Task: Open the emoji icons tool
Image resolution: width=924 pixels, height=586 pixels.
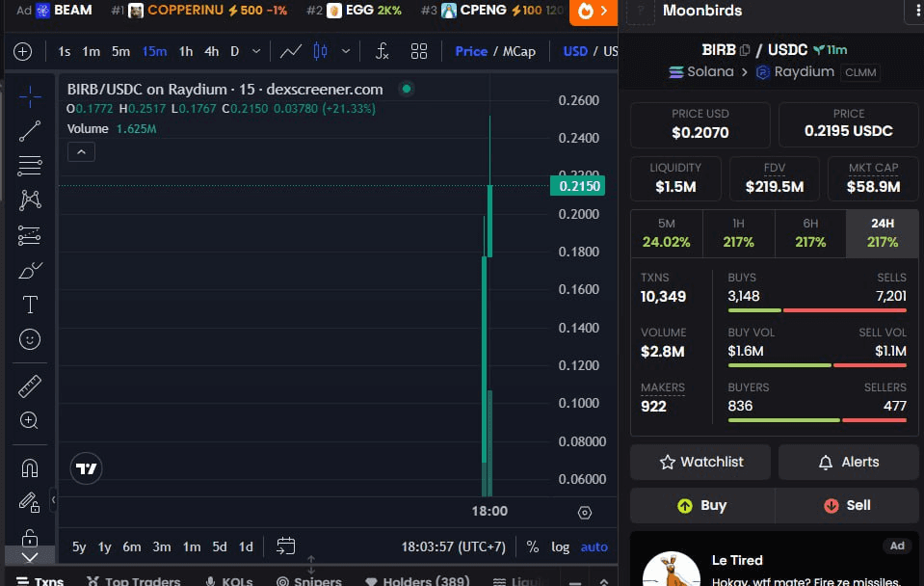Action: [x=30, y=339]
